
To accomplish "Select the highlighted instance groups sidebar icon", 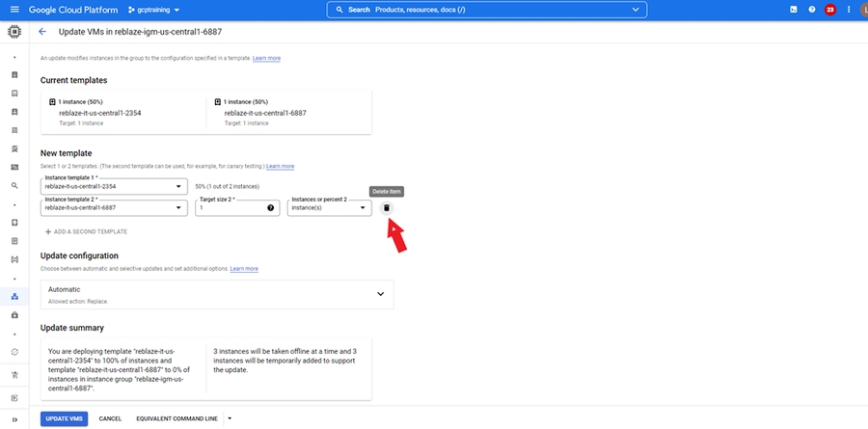I will (14, 296).
